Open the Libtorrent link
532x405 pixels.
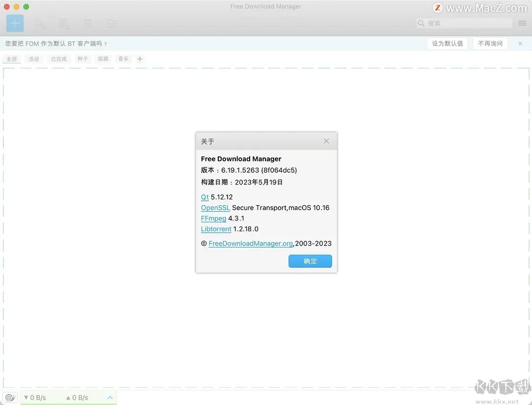[x=216, y=229]
